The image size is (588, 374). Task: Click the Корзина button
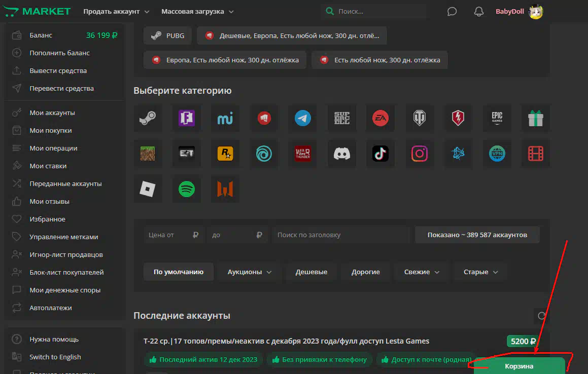pyautogui.click(x=519, y=366)
